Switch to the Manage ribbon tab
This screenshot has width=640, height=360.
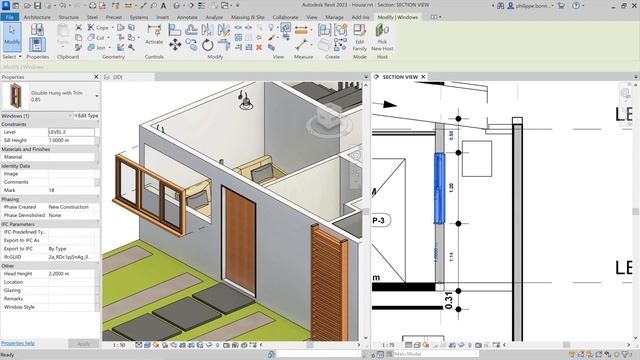coord(334,17)
